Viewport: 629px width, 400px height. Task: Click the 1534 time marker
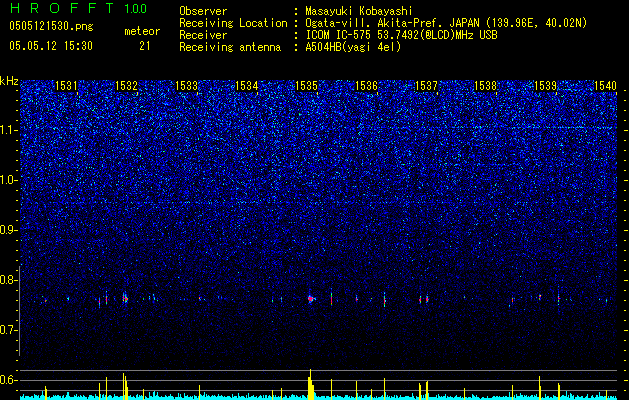click(x=246, y=85)
